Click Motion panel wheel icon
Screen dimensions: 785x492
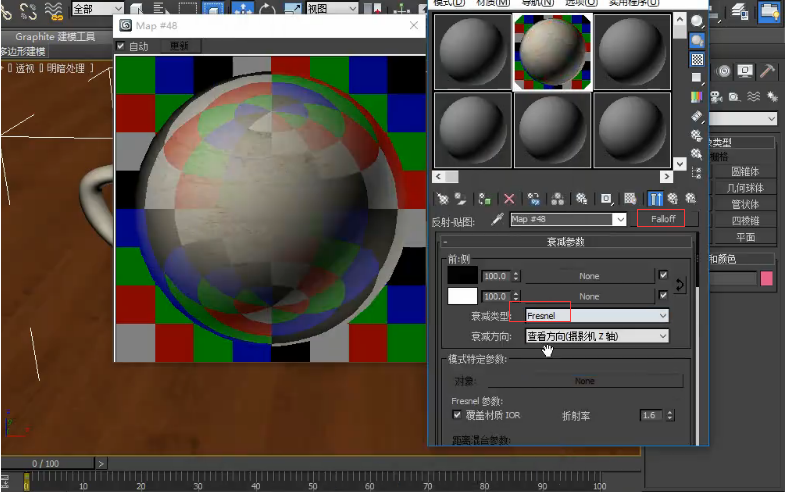[724, 71]
